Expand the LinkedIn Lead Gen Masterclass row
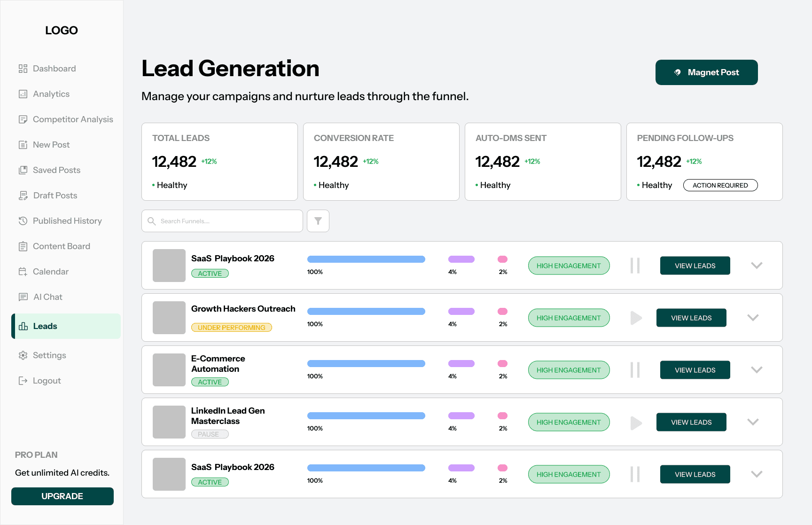Viewport: 812px width, 525px height. tap(753, 422)
